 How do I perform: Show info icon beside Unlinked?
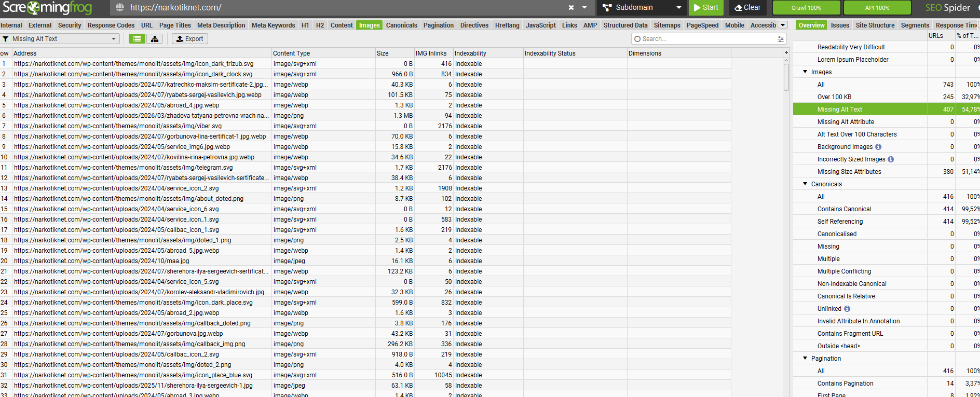click(x=847, y=309)
